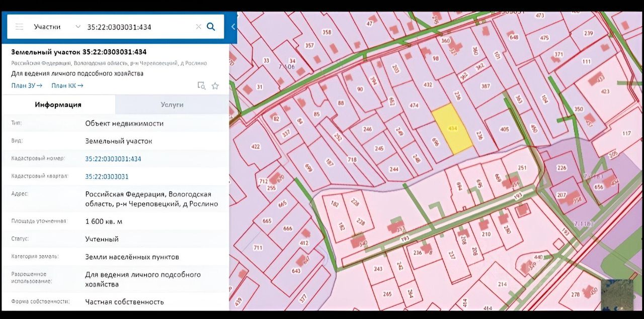Switch to Услуги tab
Viewport: 644px width, 319px height.
pyautogui.click(x=172, y=104)
